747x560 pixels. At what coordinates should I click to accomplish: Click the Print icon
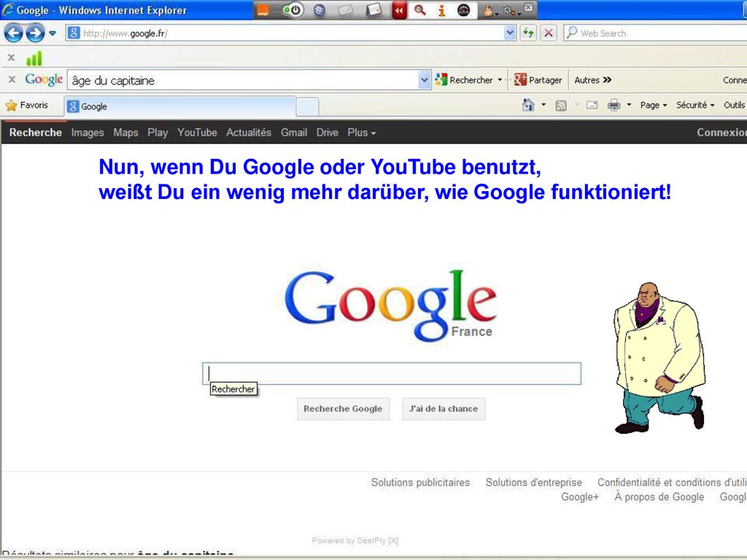(x=614, y=105)
